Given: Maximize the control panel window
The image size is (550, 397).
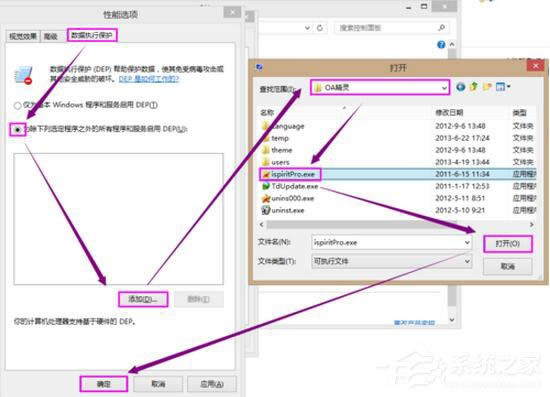Looking at the screenshot, I should pyautogui.click(x=424, y=6).
